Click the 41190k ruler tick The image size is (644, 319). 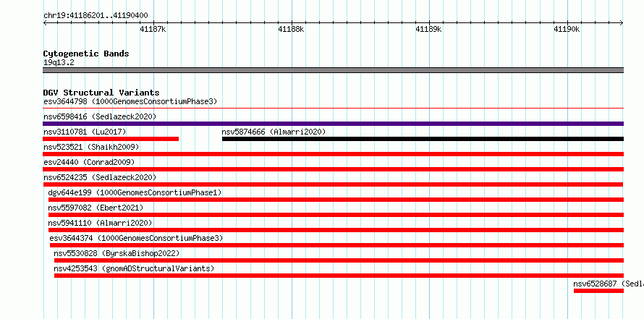(x=567, y=29)
